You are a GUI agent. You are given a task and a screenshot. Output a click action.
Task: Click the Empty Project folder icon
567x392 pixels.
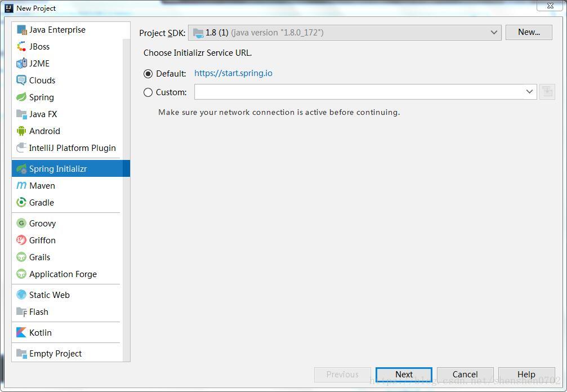pos(21,353)
